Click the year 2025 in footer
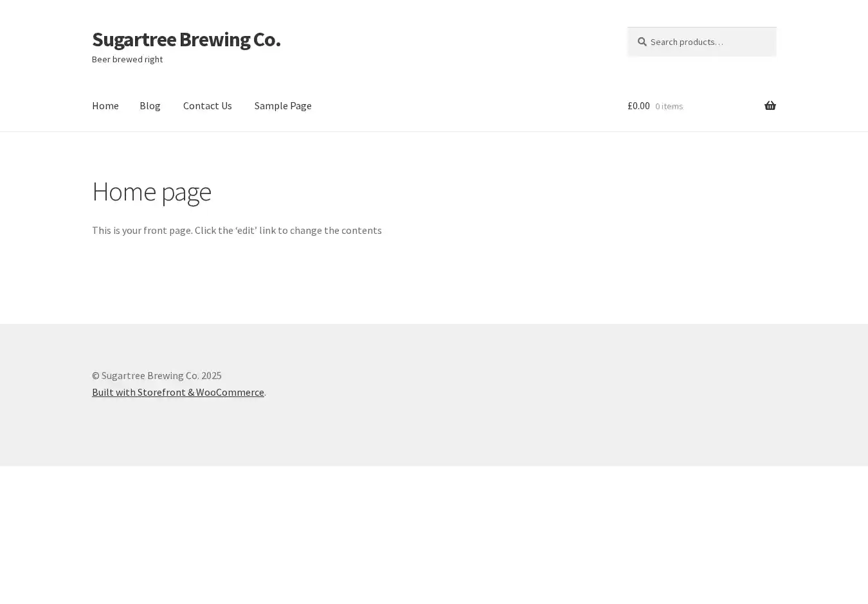Viewport: 868px width, 604px height. pyautogui.click(x=211, y=375)
